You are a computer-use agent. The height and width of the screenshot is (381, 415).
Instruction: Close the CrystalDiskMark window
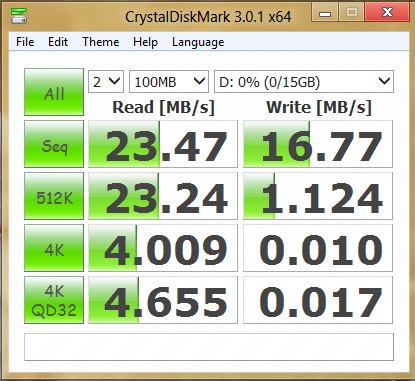[x=387, y=12]
